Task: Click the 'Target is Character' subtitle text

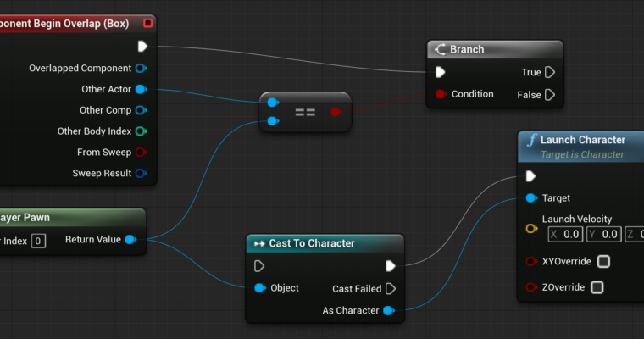Action: click(x=582, y=154)
